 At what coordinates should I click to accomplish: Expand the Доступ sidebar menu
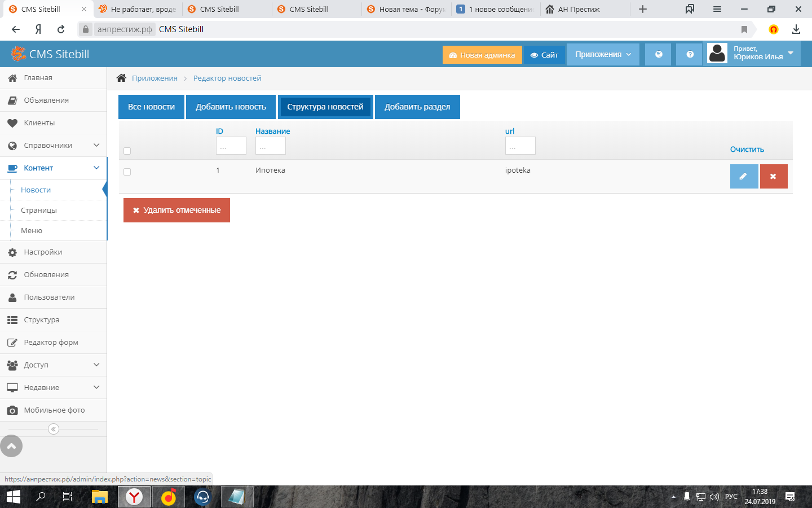click(54, 365)
